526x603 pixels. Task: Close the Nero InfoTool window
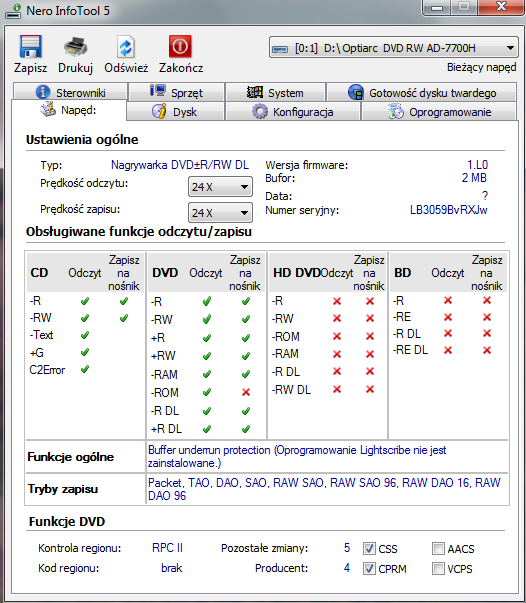tap(501, 7)
